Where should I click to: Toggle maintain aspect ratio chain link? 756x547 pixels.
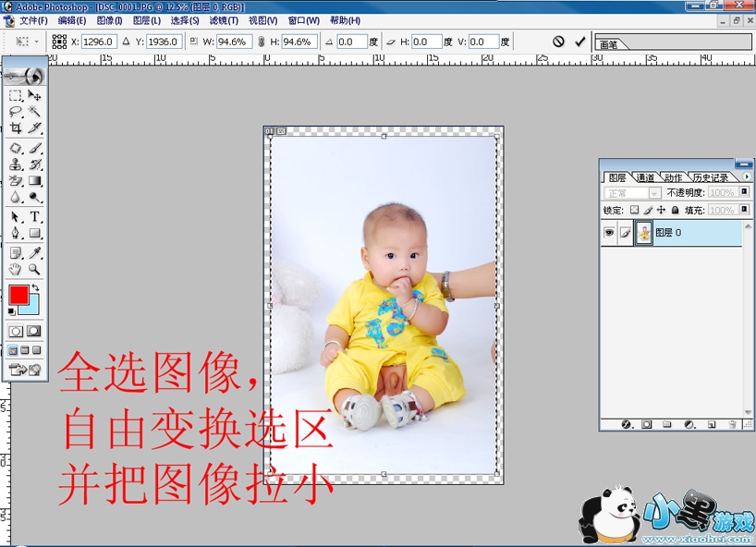[x=262, y=42]
